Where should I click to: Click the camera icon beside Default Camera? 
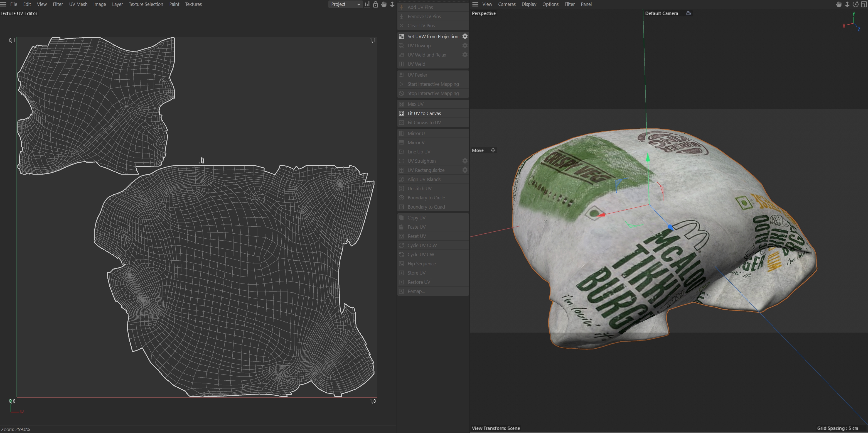coord(689,13)
